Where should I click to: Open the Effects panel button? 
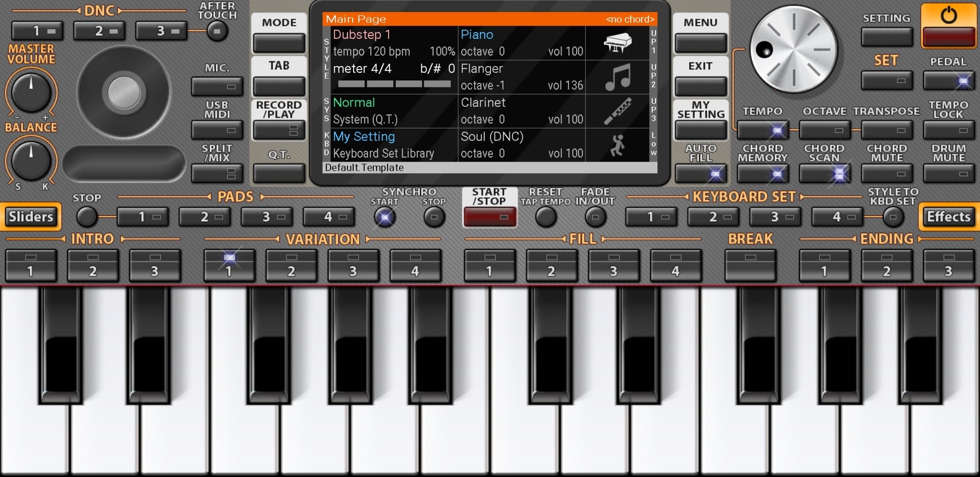point(948,217)
